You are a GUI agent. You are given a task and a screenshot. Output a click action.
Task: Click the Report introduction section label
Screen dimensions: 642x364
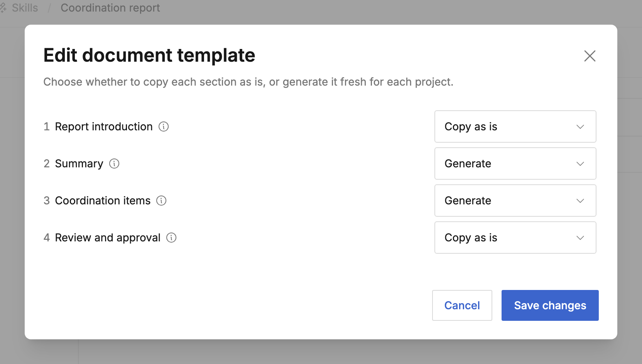(104, 126)
